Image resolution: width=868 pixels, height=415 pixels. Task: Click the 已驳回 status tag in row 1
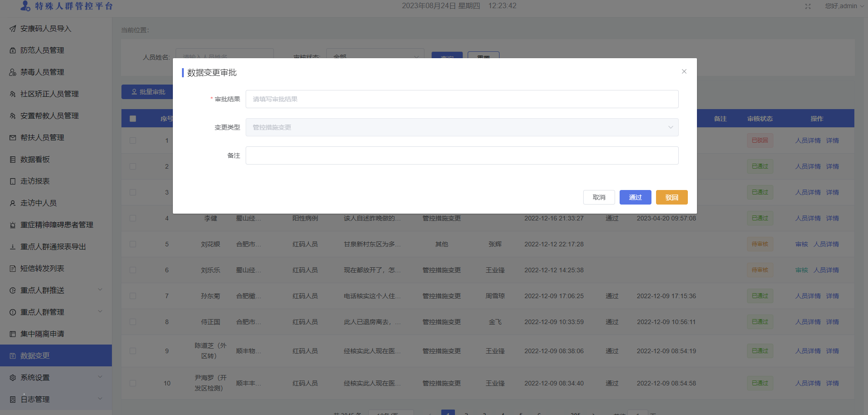(x=760, y=140)
